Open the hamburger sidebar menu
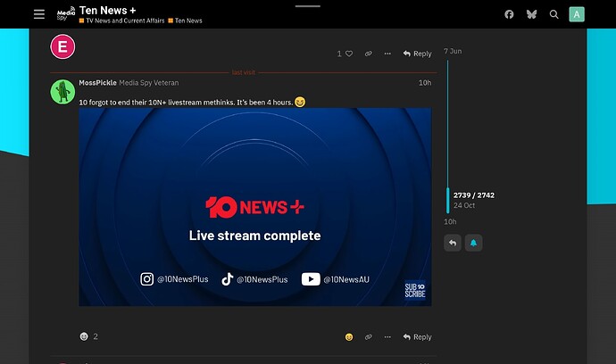 click(x=39, y=14)
